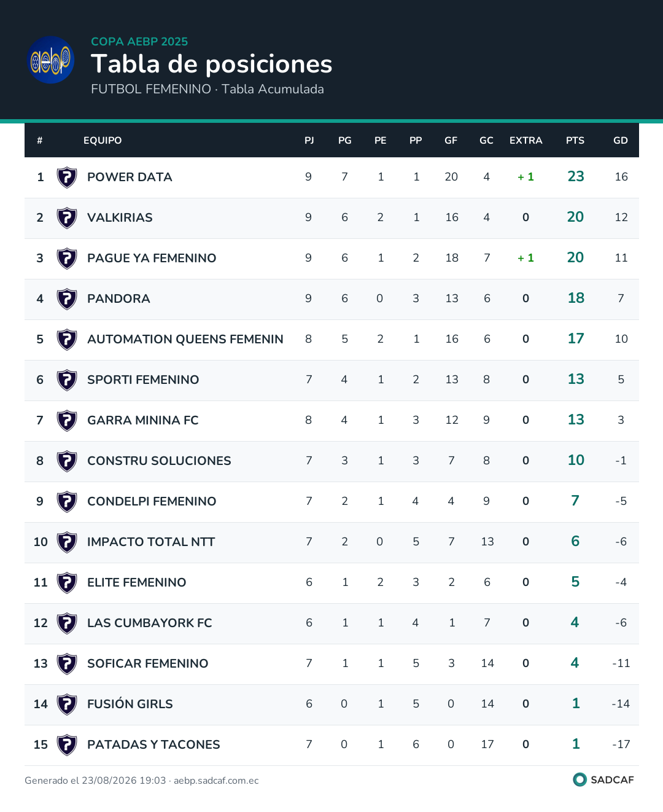This screenshot has height=812, width=663.
Task: Click the Tabla de posiciones title
Action: (212, 64)
